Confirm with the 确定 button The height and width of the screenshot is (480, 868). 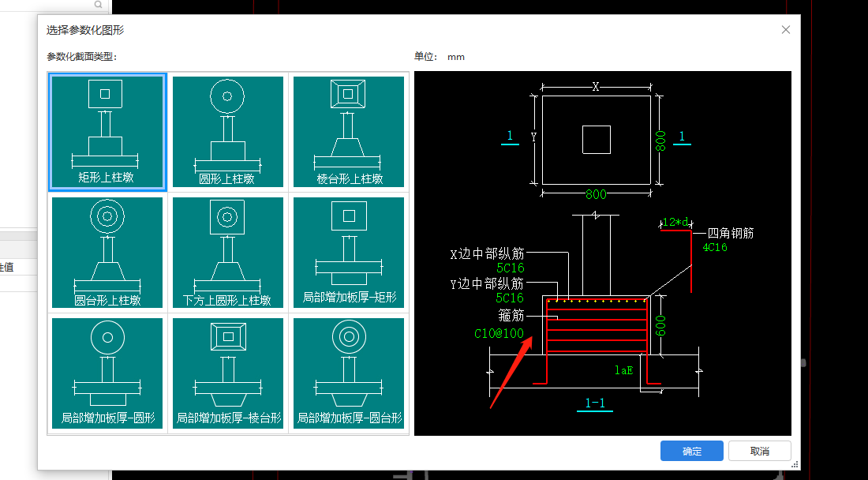coord(691,452)
